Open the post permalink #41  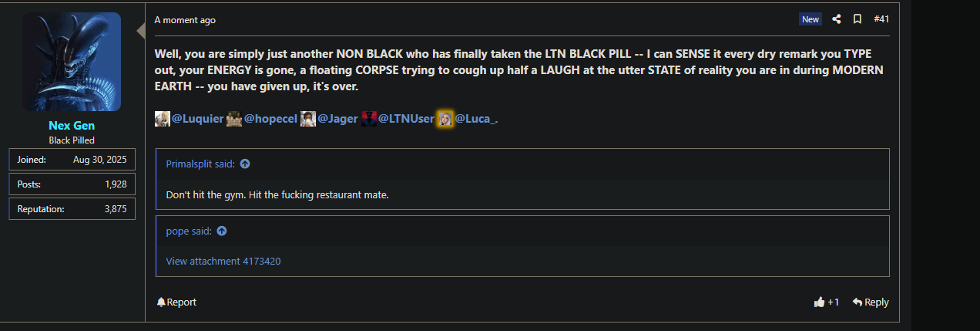pos(881,19)
